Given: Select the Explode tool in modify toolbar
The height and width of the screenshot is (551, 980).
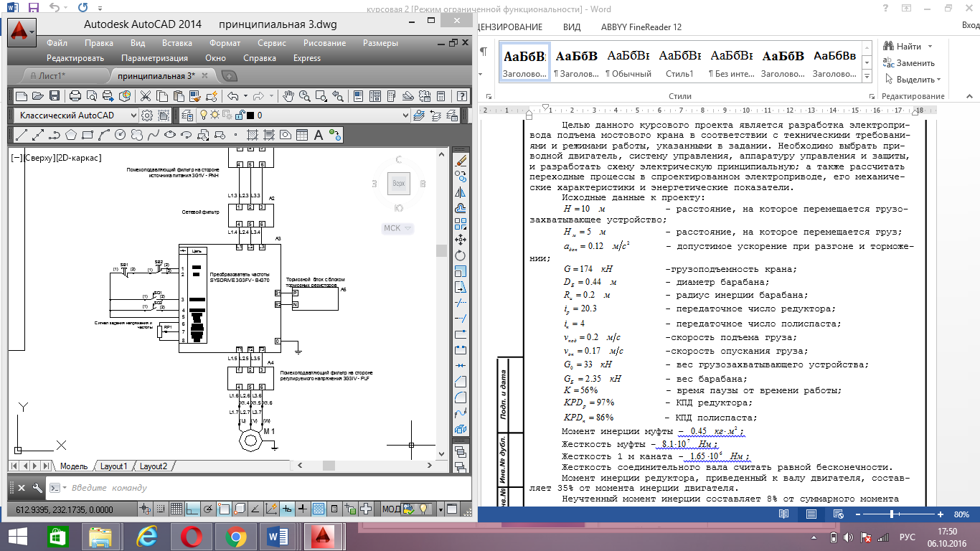Looking at the screenshot, I should coord(461,429).
